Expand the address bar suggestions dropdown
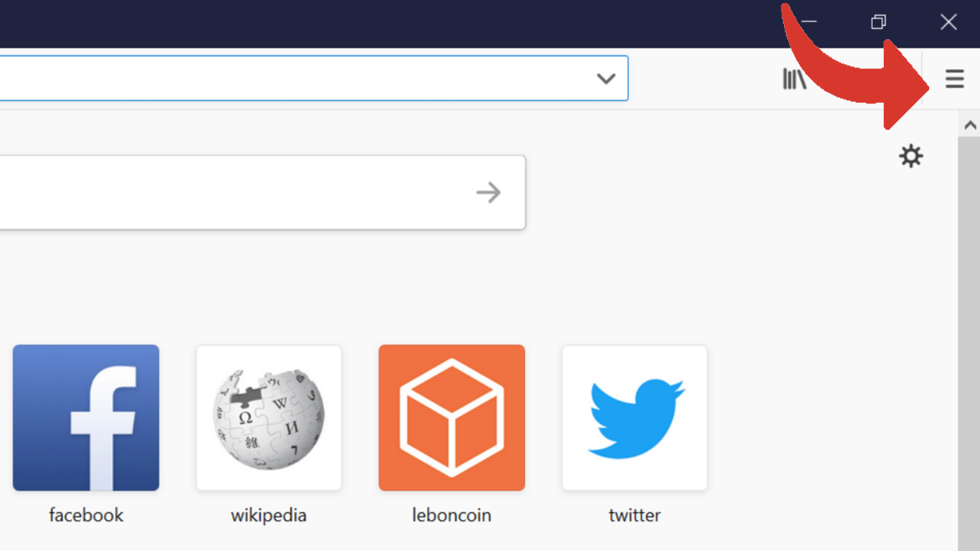Image resolution: width=980 pixels, height=551 pixels. (x=606, y=78)
